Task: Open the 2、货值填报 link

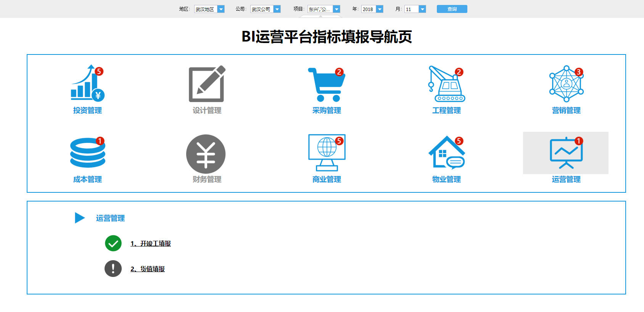Action: 148,269
